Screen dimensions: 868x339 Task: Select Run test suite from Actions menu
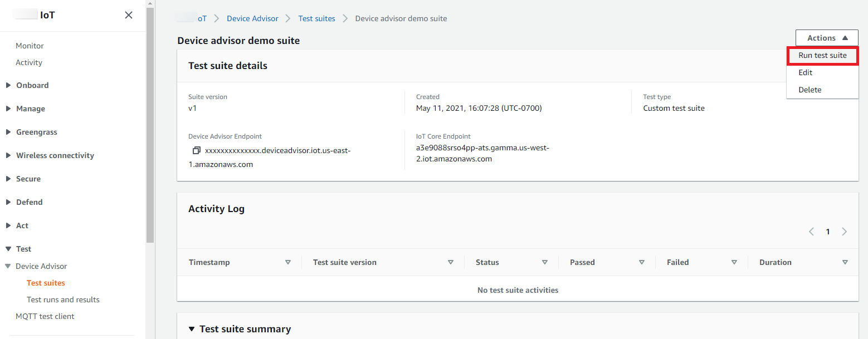point(822,56)
